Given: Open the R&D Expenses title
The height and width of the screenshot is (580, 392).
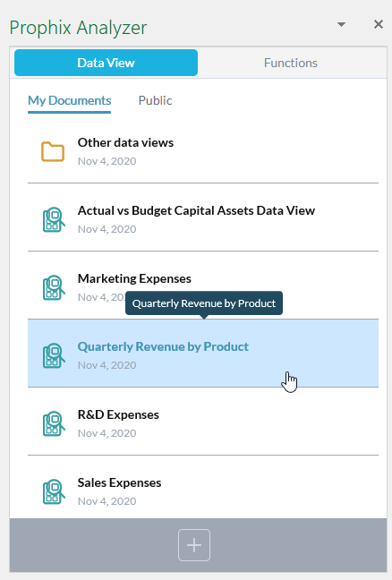Looking at the screenshot, I should tap(118, 414).
